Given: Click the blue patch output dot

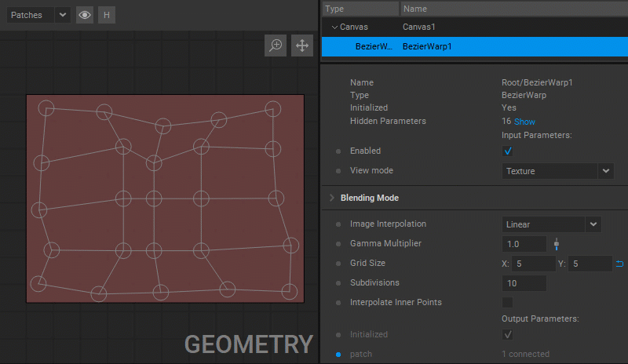Looking at the screenshot, I should (x=338, y=355).
